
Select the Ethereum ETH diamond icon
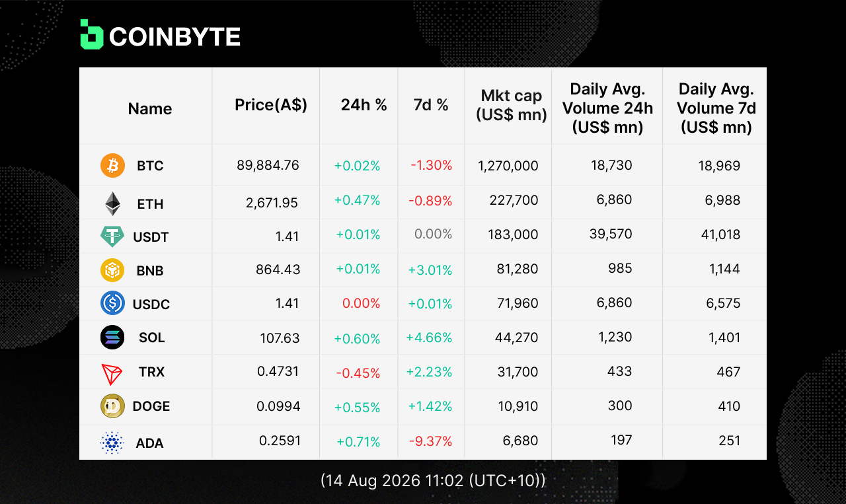[x=112, y=204]
